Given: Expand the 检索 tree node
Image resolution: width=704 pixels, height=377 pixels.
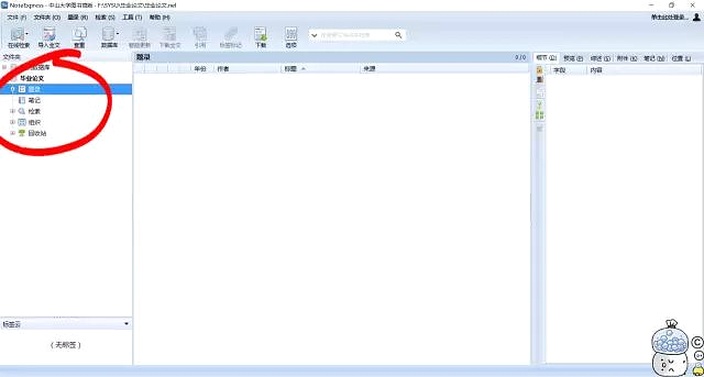Looking at the screenshot, I should [13, 111].
